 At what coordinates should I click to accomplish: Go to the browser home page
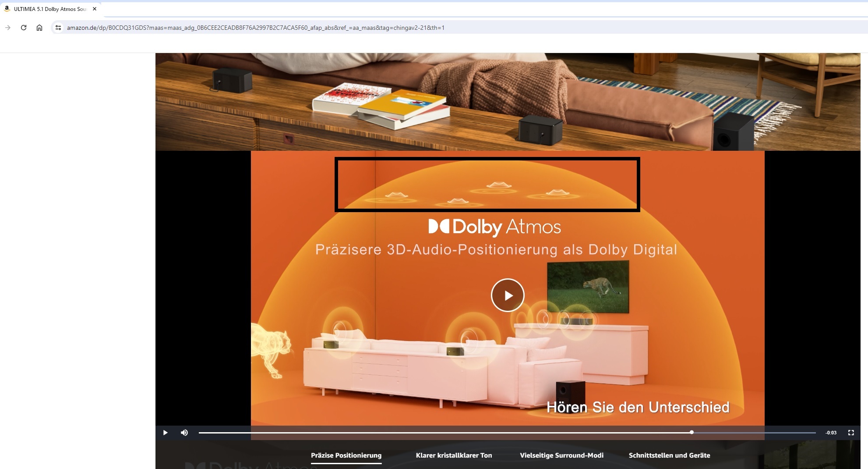point(39,28)
